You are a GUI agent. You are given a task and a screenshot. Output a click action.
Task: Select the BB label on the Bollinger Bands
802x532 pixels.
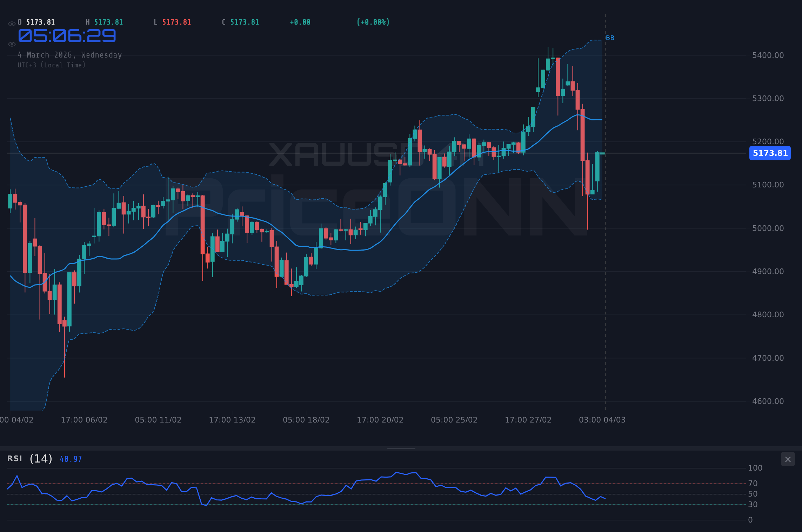pyautogui.click(x=610, y=38)
